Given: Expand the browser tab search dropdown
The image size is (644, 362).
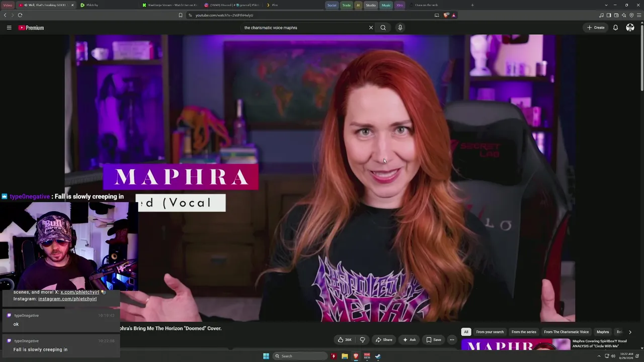Looking at the screenshot, I should pos(606,5).
